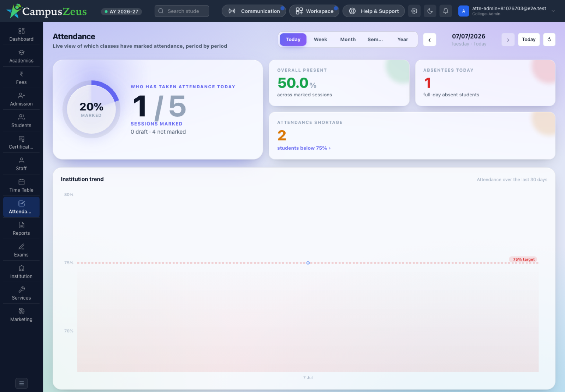This screenshot has width=565, height=392.
Task: Select the Attendance sidebar item
Action: click(21, 207)
